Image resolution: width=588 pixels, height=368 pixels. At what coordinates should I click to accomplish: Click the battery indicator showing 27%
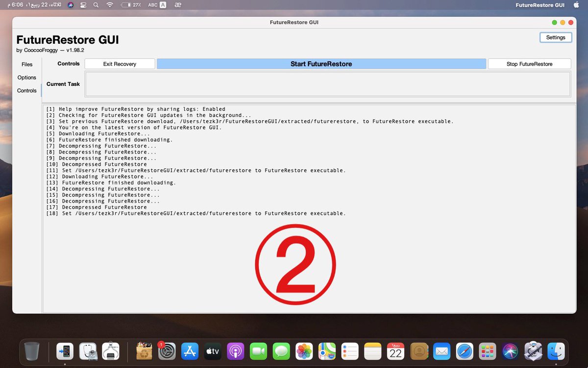[131, 5]
